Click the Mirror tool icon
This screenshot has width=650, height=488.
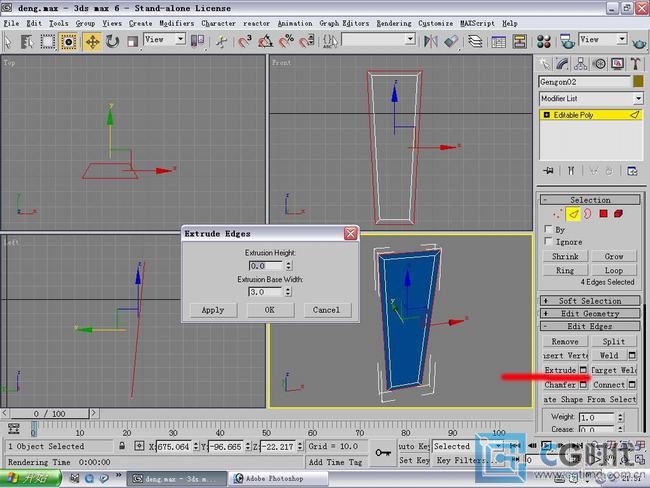click(431, 41)
